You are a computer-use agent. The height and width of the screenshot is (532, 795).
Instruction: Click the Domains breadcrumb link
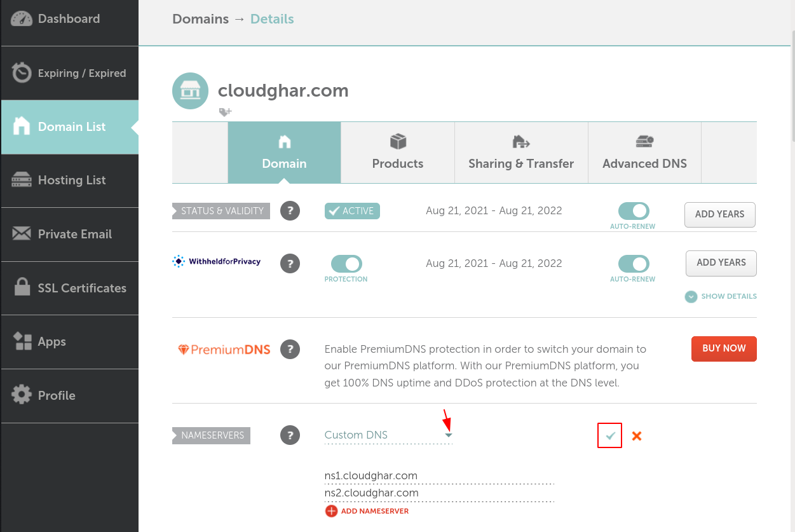[200, 19]
